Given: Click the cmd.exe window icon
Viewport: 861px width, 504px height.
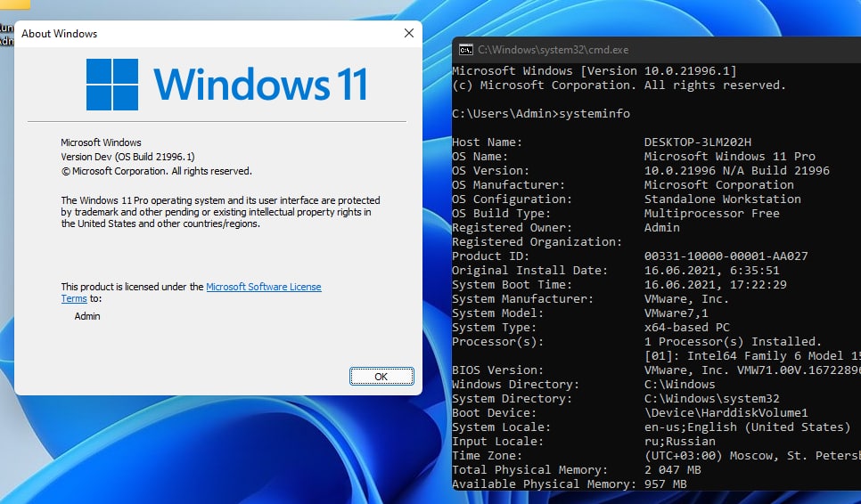Looking at the screenshot, I should [465, 50].
